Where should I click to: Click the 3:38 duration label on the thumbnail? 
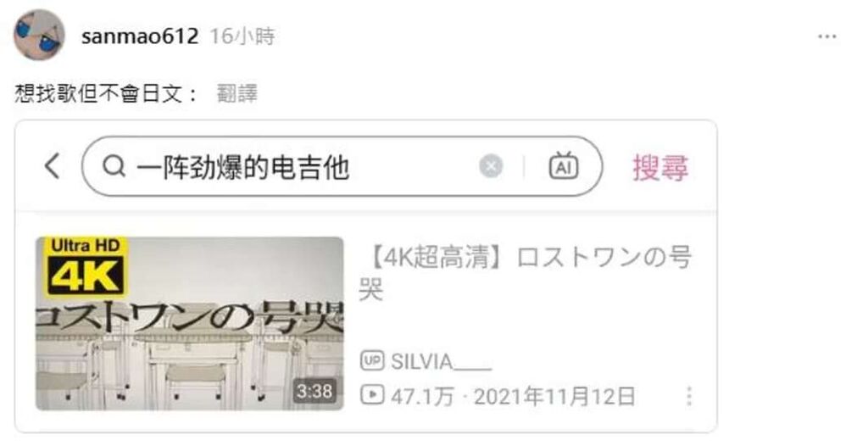[x=314, y=391]
